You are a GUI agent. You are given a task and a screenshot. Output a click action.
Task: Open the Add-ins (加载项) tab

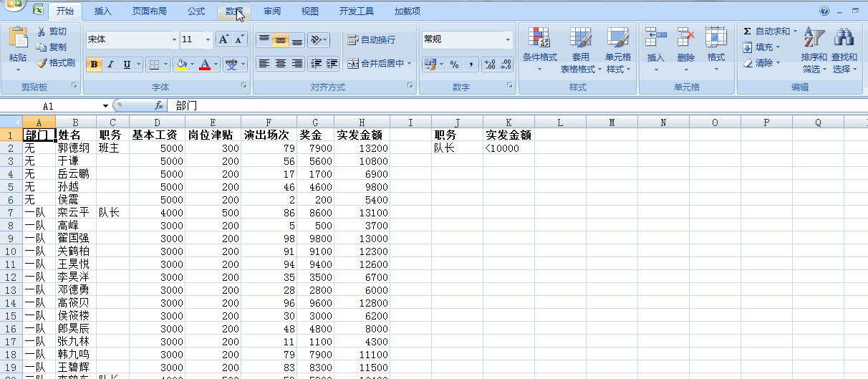point(408,11)
